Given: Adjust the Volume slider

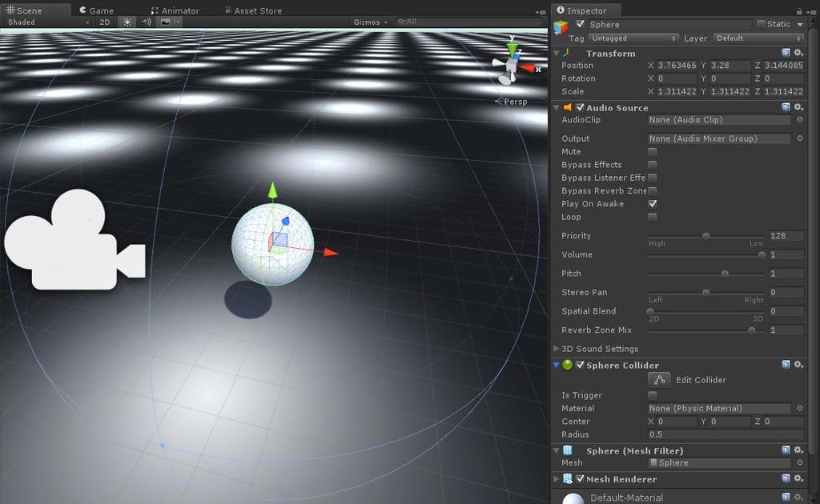Looking at the screenshot, I should tap(706, 255).
